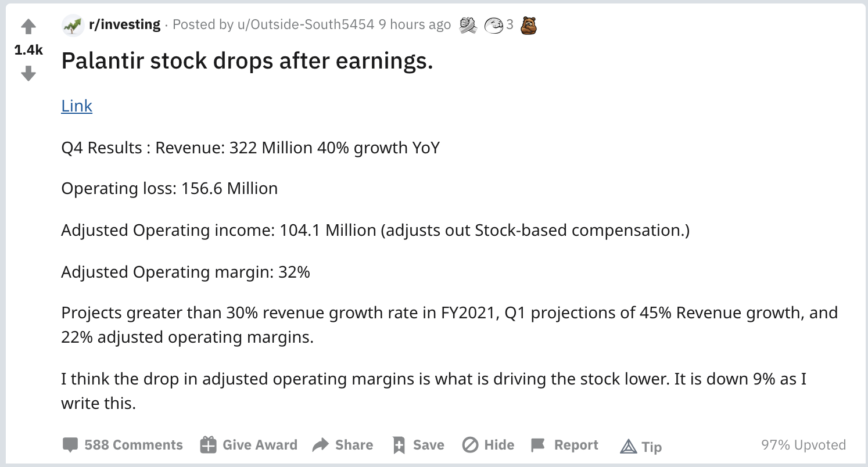Viewport: 868px width, 467px height.
Task: Click the smiling face award with count 3
Action: (x=493, y=25)
